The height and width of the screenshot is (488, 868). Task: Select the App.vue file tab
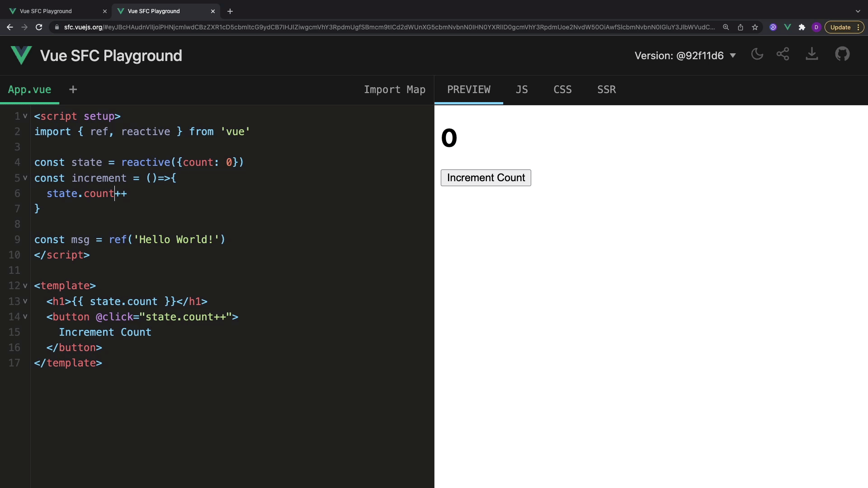point(29,89)
